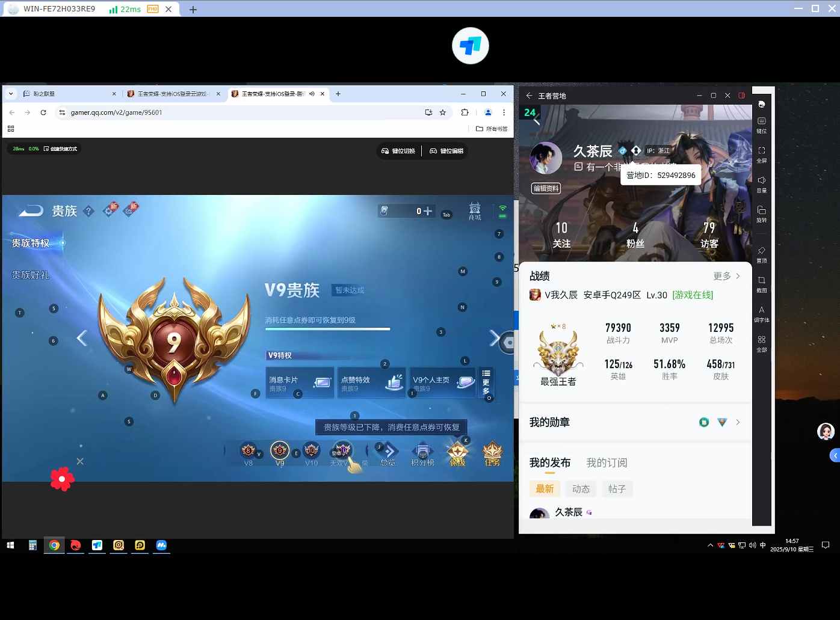
Task: Select V10 noble level badge
Action: (x=311, y=454)
